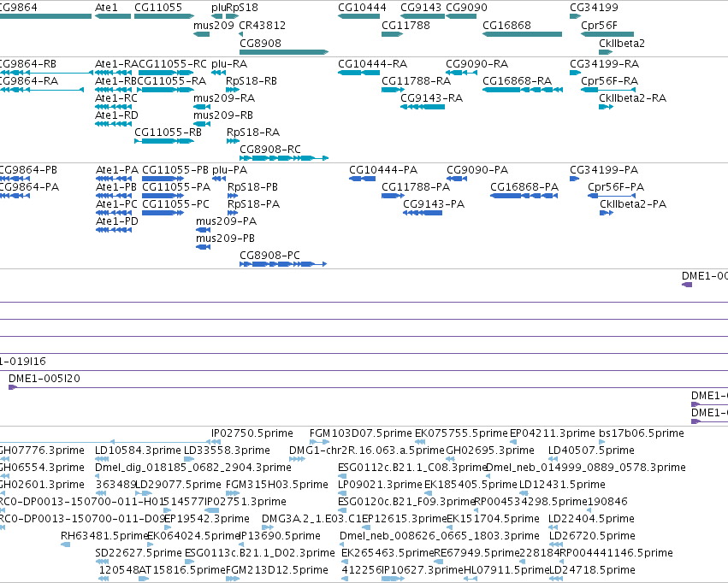Select the CG8908-PC protein glyph
728x583 pixels.
point(283,264)
